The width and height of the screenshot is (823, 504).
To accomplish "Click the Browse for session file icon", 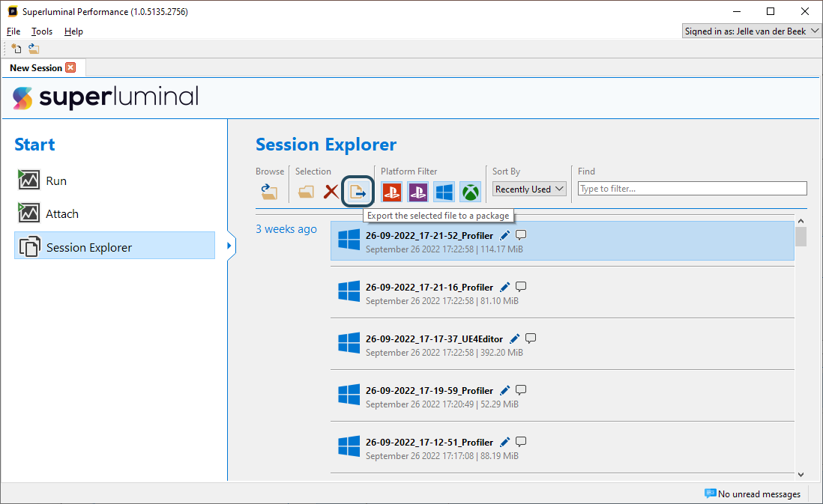I will click(x=269, y=192).
